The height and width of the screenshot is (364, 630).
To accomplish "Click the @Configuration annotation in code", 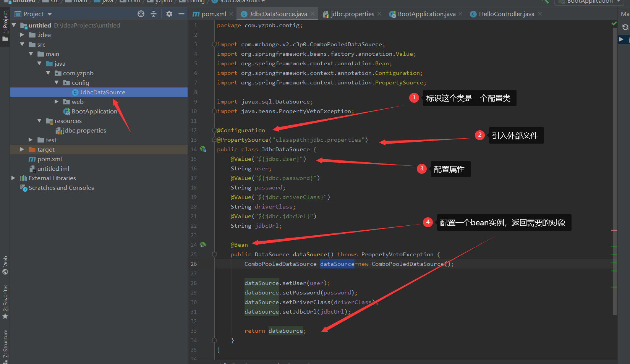I will pos(241,130).
